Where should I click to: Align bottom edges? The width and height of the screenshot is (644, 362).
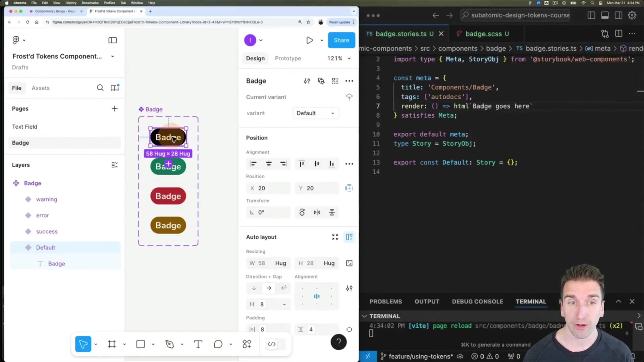coord(332,164)
